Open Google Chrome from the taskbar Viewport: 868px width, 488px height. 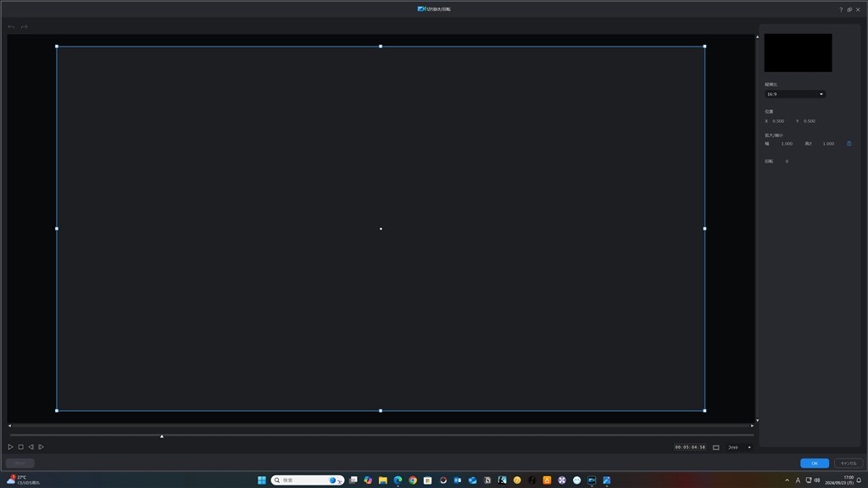point(413,480)
